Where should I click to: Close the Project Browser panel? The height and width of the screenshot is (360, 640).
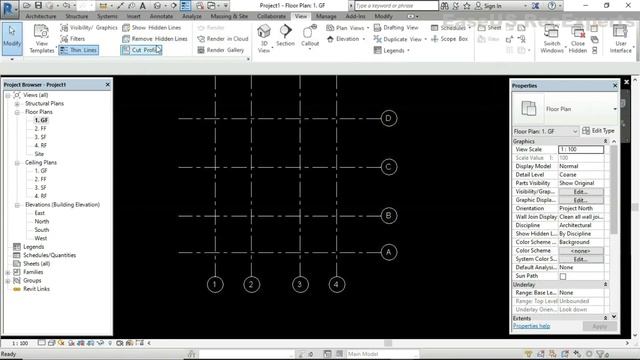(x=107, y=84)
